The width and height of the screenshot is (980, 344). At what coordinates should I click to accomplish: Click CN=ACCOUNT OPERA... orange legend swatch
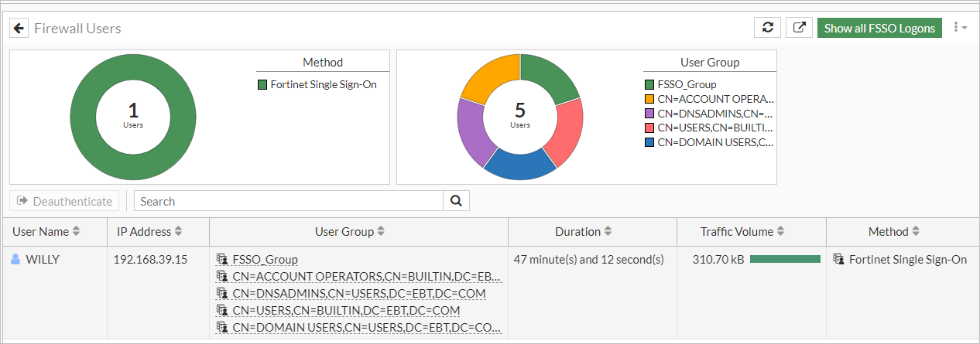tap(649, 99)
